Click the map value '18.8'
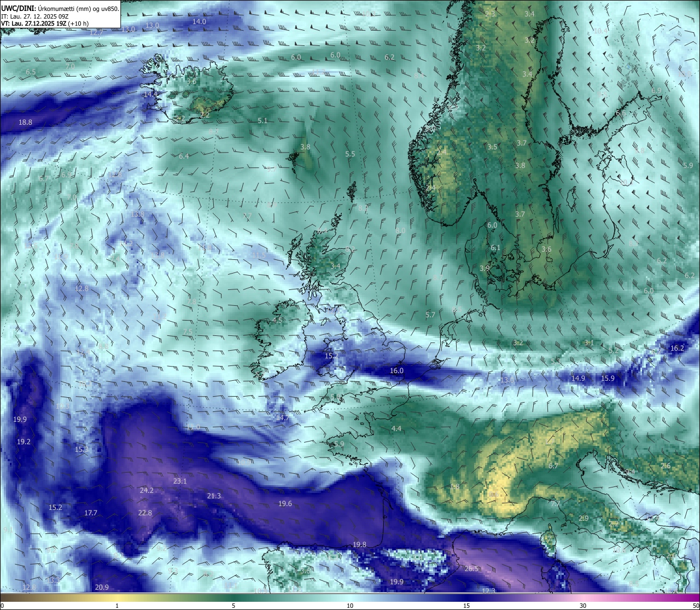The image size is (700, 610). tap(25, 123)
